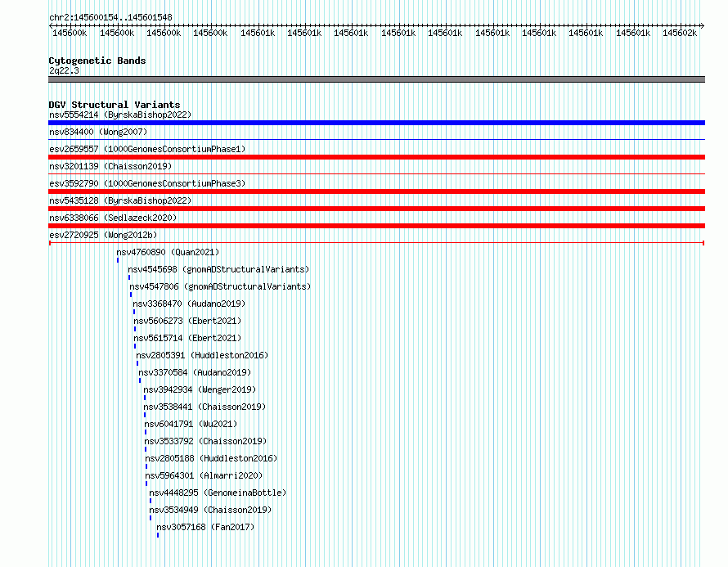
Task: Click the red bar under nsv5435128
Action: 376,209
